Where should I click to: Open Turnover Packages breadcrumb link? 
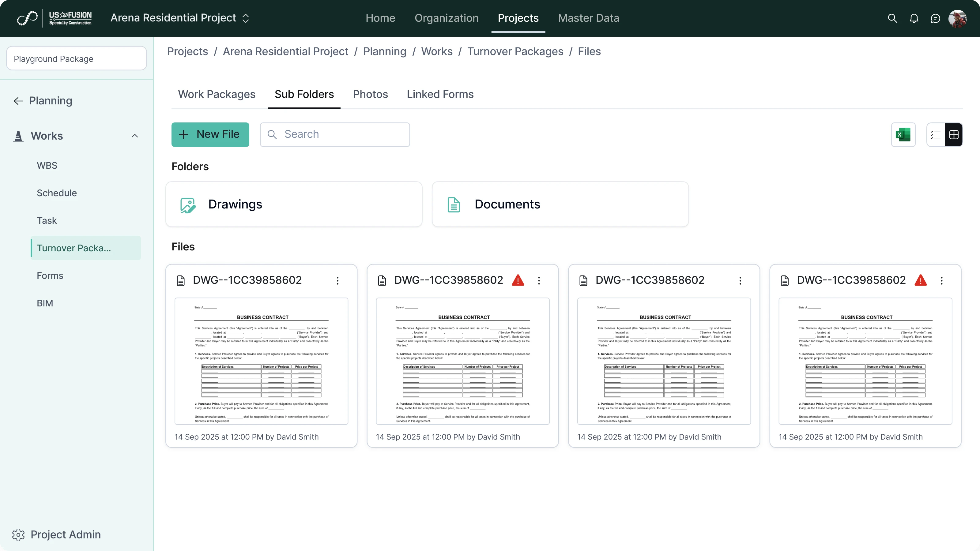click(x=515, y=51)
